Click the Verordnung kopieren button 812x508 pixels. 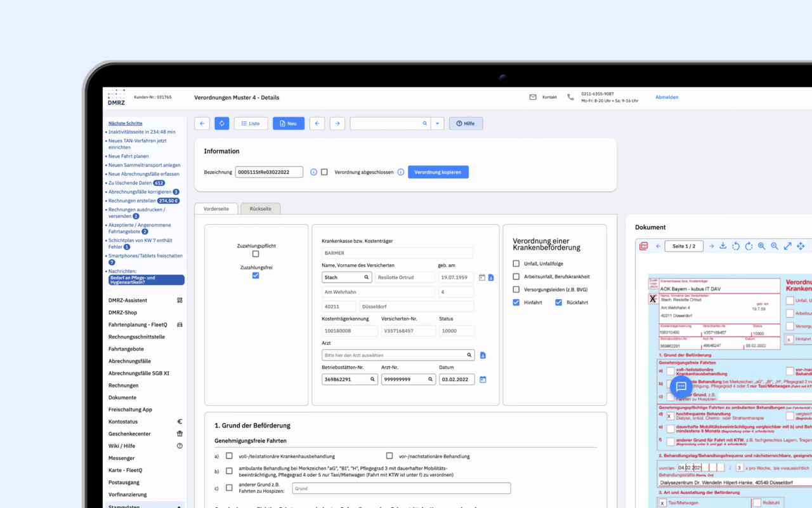pyautogui.click(x=438, y=172)
